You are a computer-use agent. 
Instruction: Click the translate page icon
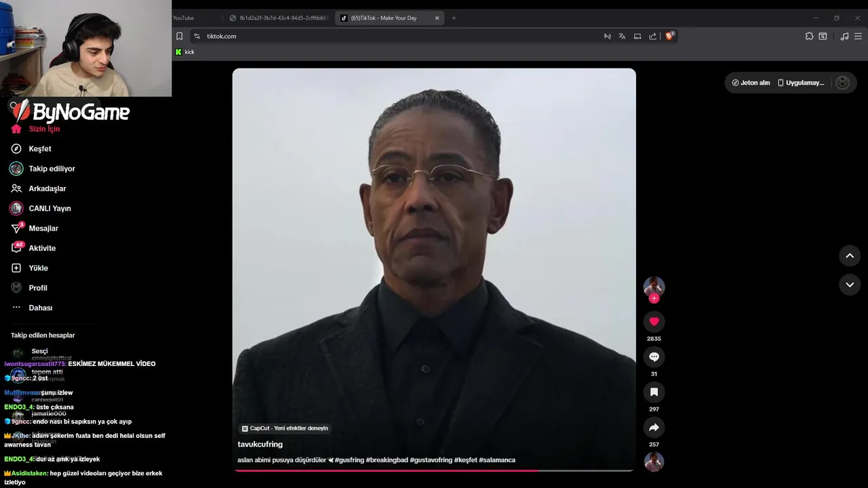click(x=622, y=36)
